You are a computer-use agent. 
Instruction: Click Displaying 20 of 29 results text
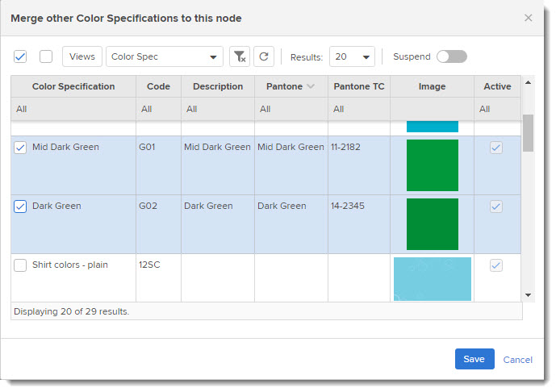click(71, 311)
